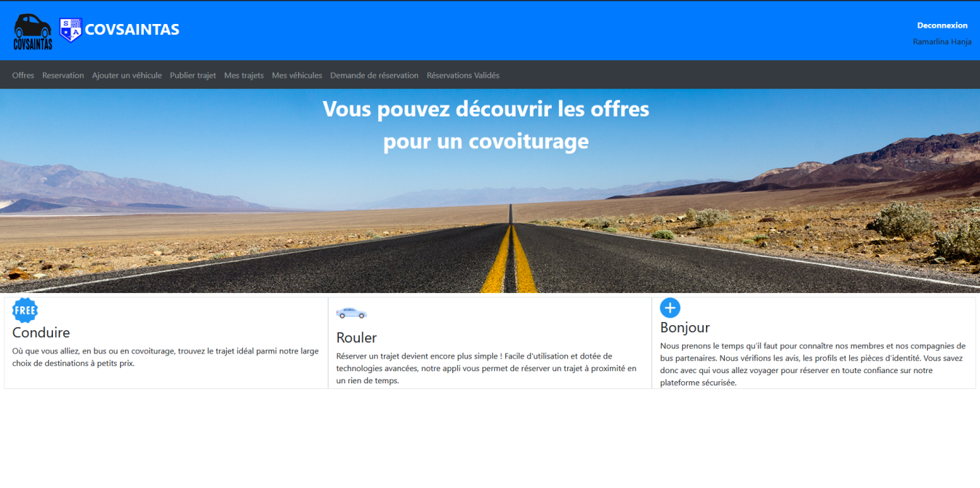980x488 pixels.
Task: Show Réservations Validés page
Action: 462,76
